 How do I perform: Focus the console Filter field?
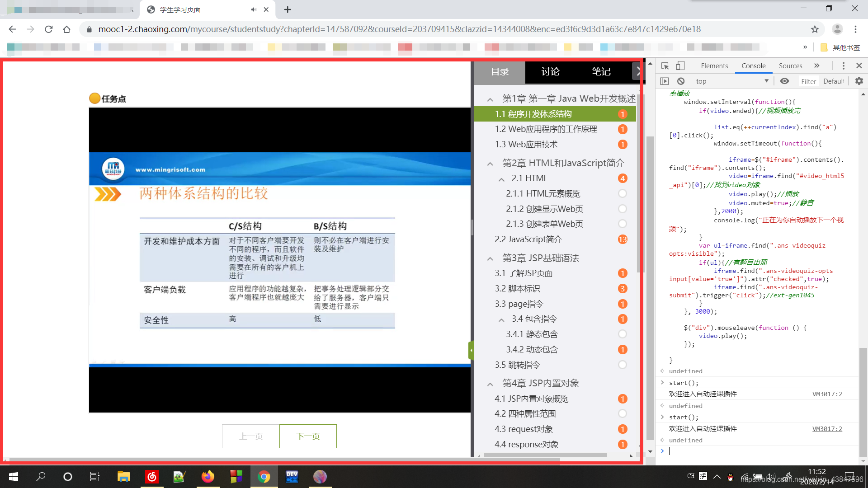click(808, 81)
